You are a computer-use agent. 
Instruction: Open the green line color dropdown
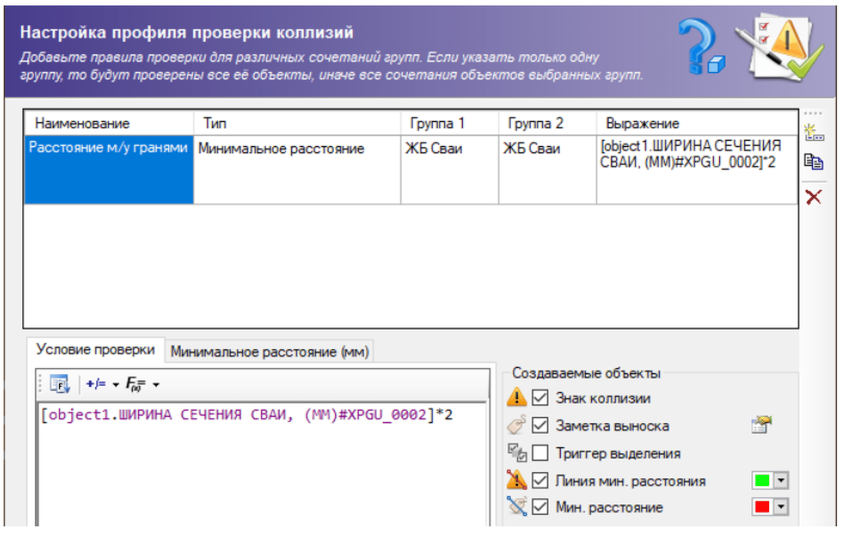coord(782,481)
